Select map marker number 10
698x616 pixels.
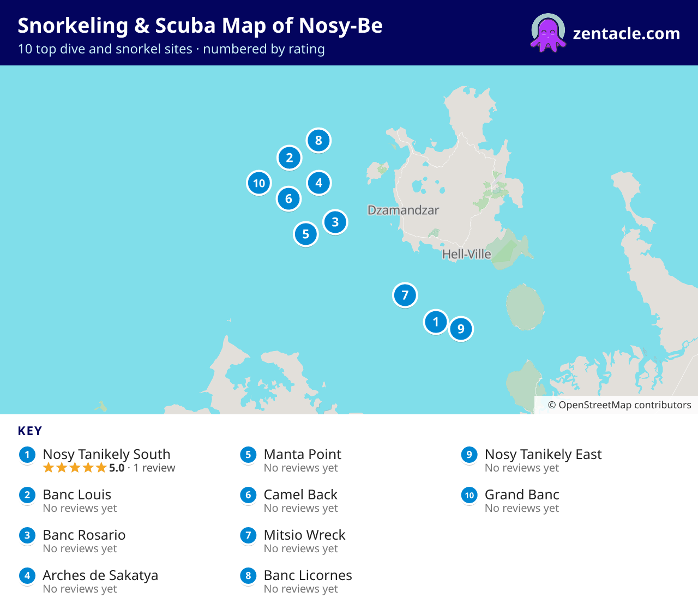click(259, 183)
